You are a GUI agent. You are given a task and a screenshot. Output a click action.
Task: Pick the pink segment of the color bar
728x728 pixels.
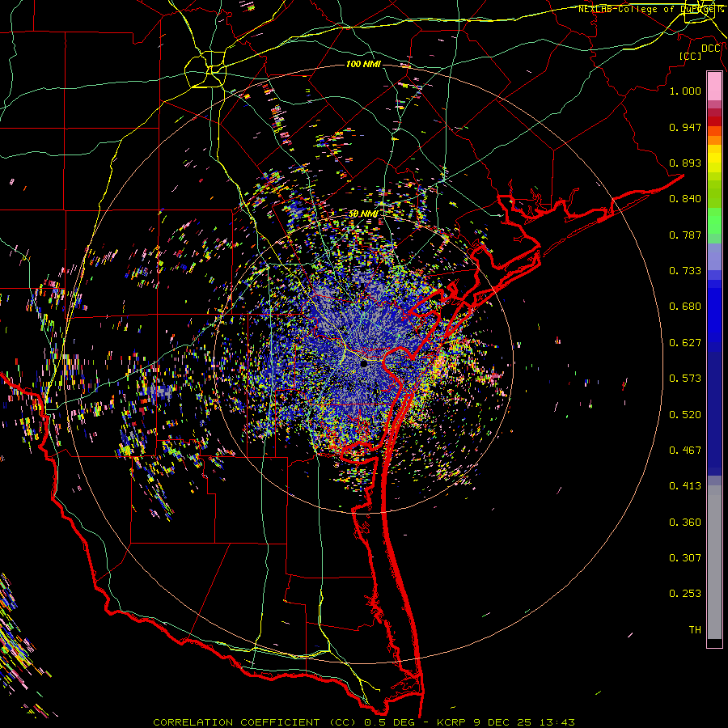714,87
